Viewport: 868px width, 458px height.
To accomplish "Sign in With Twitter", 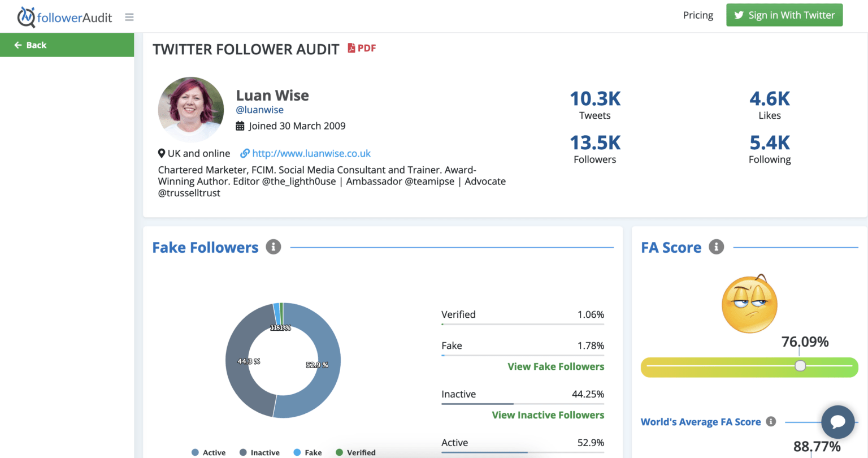I will click(784, 15).
